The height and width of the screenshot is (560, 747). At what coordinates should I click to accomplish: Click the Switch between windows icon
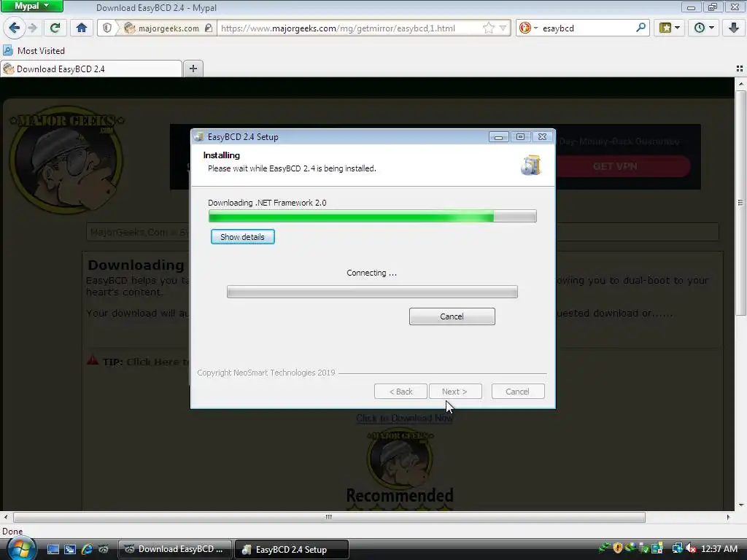pyautogui.click(x=70, y=549)
